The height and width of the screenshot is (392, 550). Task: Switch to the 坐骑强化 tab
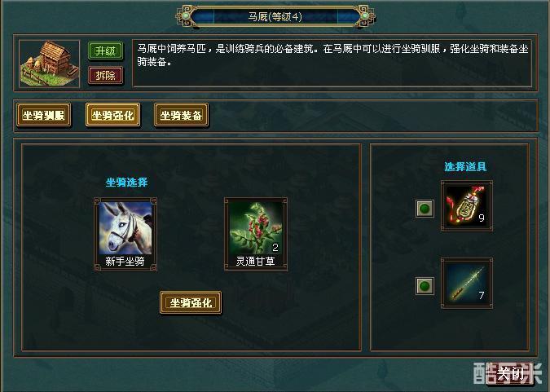point(112,115)
